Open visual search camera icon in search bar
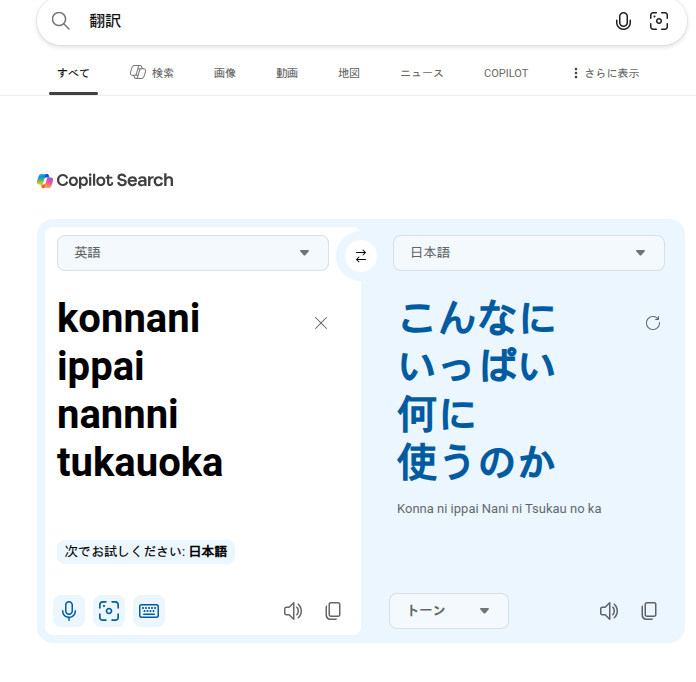Viewport: 696px width, 682px height. (658, 21)
